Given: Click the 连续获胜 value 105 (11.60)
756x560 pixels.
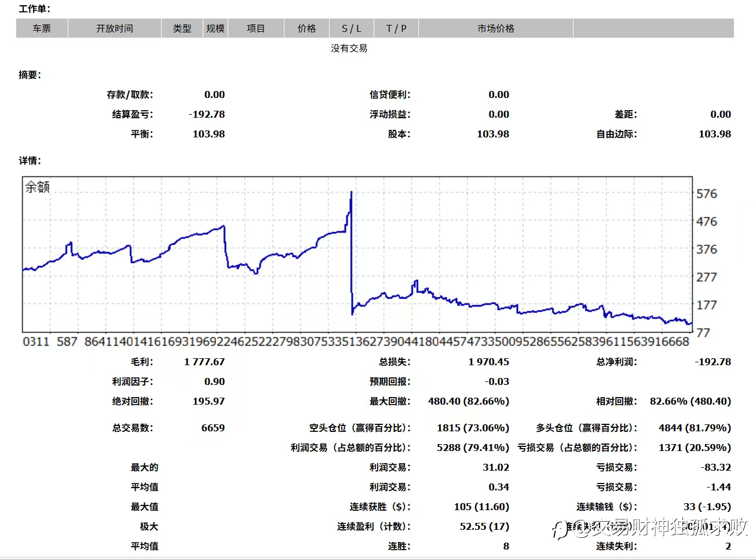Looking at the screenshot, I should pyautogui.click(x=482, y=507).
